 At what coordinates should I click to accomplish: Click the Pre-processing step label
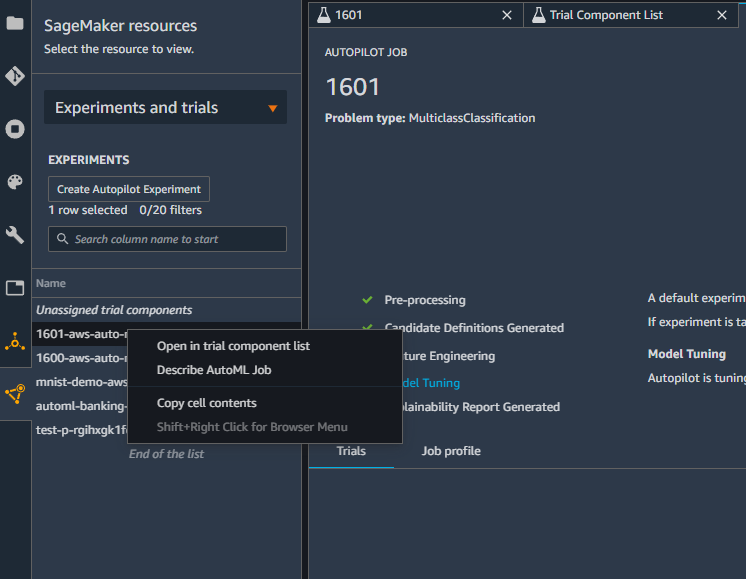click(425, 300)
